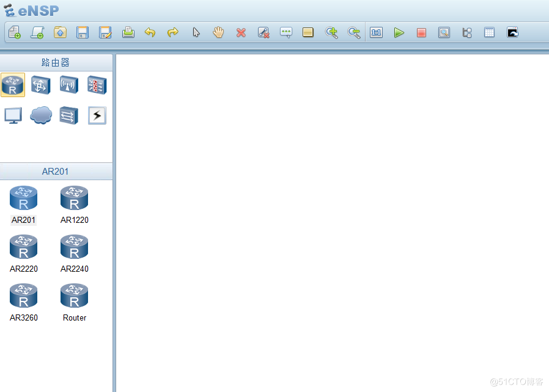
Task: Add a text note with speech bubble icon
Action: 286,32
